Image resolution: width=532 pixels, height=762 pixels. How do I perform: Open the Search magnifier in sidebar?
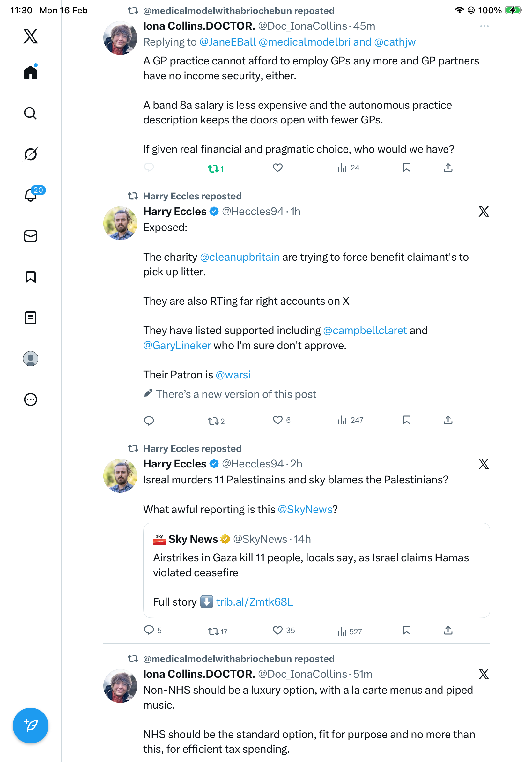point(31,113)
